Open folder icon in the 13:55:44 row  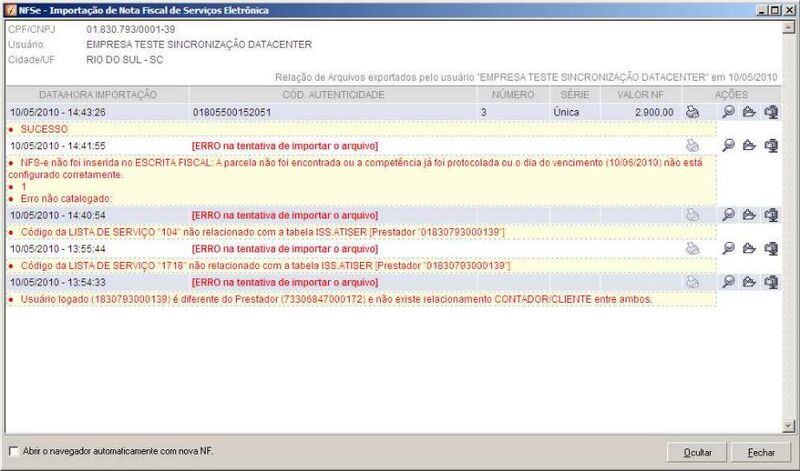tap(749, 249)
